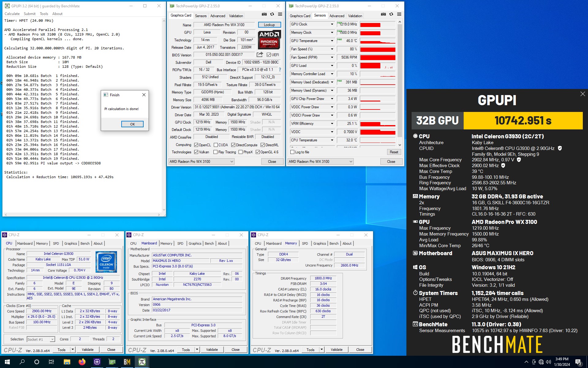Click the camera icon in GPU-Z Sensors window

[383, 14]
